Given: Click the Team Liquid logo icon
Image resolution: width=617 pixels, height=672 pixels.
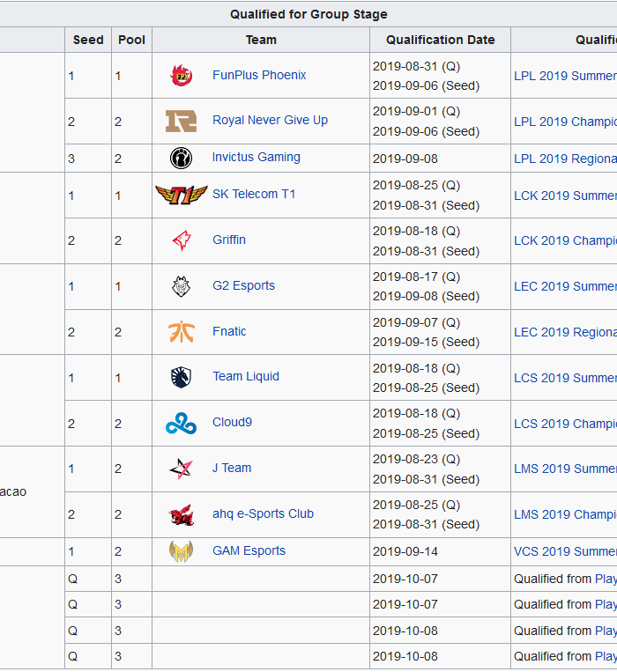Looking at the screenshot, I should pyautogui.click(x=182, y=377).
